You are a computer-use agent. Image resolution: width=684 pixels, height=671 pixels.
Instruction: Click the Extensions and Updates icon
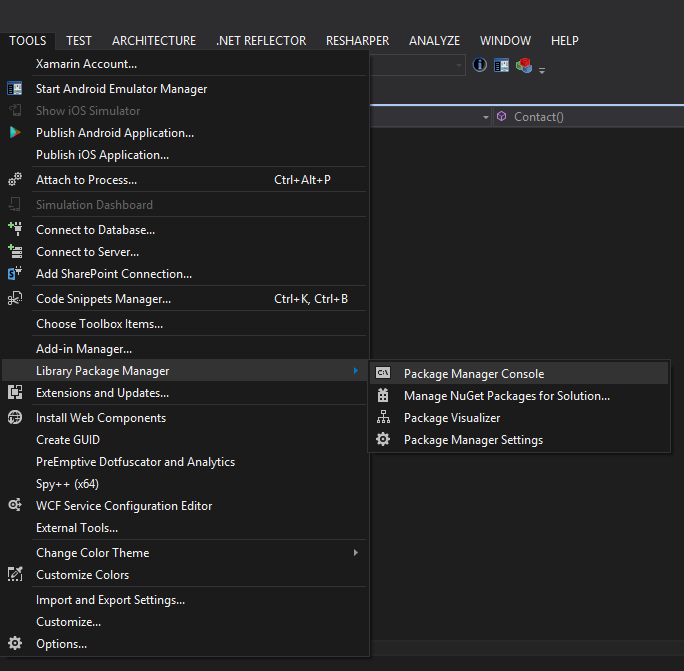(x=15, y=392)
